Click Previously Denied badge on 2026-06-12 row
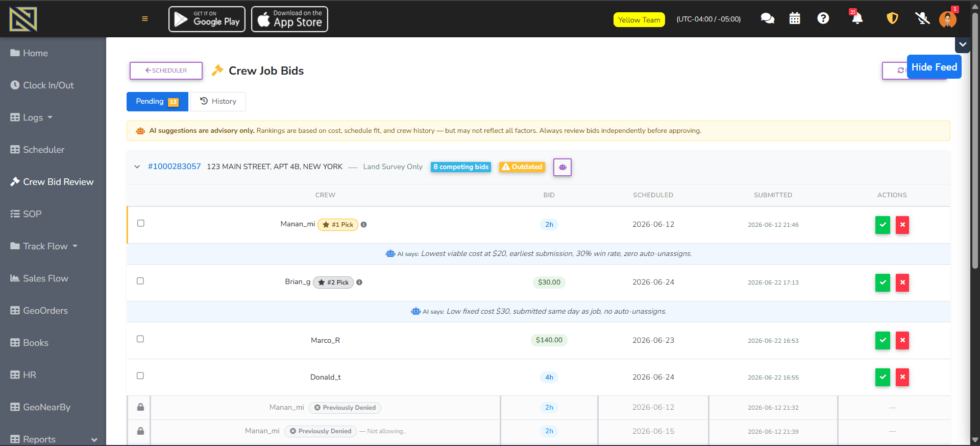The image size is (980, 446). (345, 408)
